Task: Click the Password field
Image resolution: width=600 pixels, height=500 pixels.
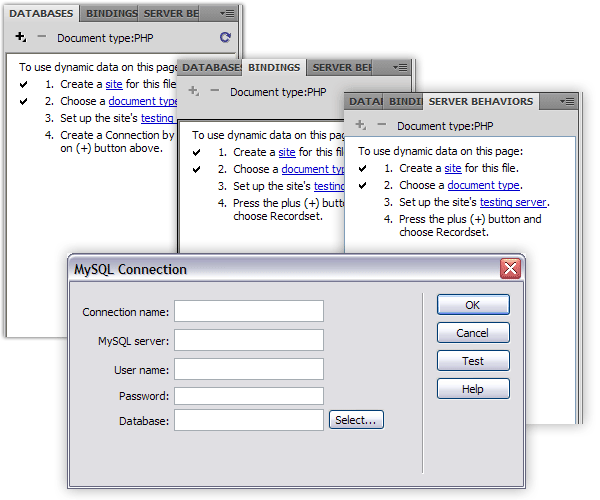Action: 249,396
